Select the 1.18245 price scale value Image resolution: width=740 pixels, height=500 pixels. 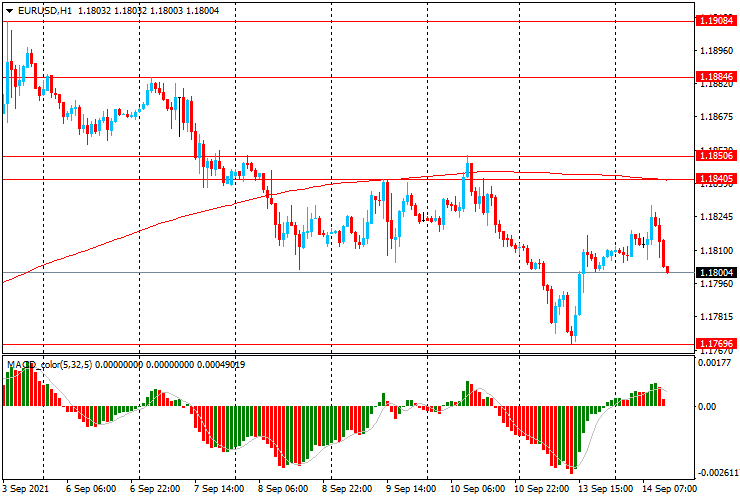tap(716, 217)
